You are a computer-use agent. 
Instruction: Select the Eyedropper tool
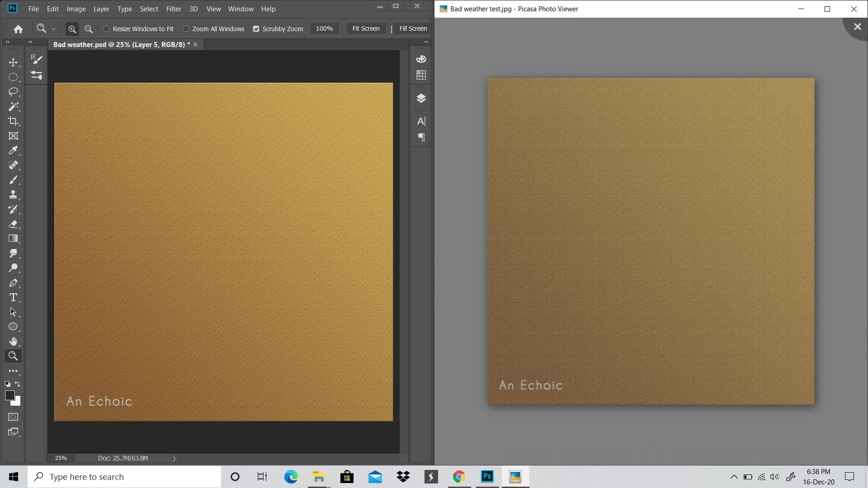pos(13,150)
